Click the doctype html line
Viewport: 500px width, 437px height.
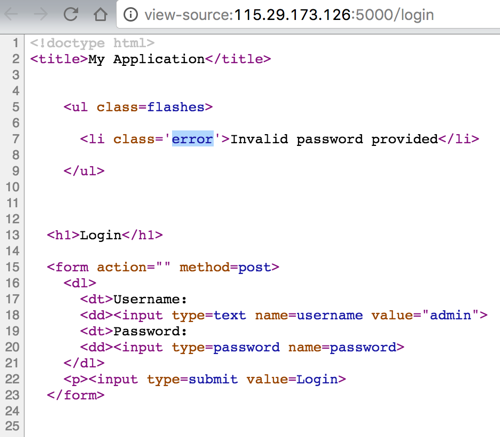click(x=92, y=43)
